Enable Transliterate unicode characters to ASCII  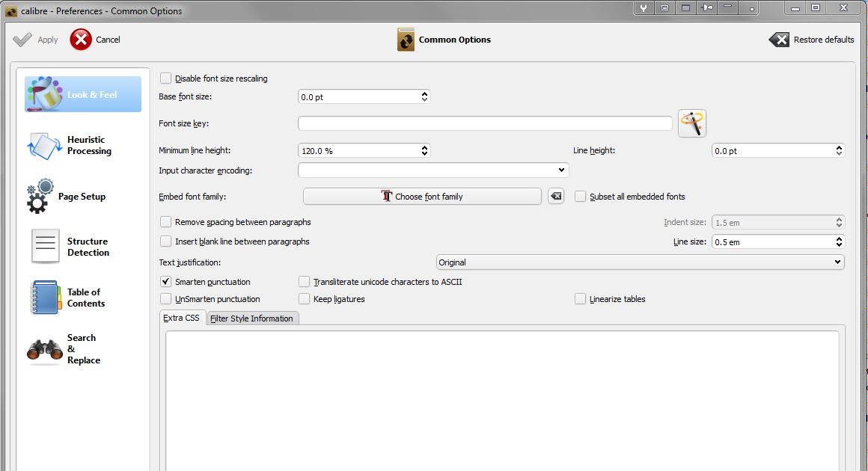tap(304, 281)
